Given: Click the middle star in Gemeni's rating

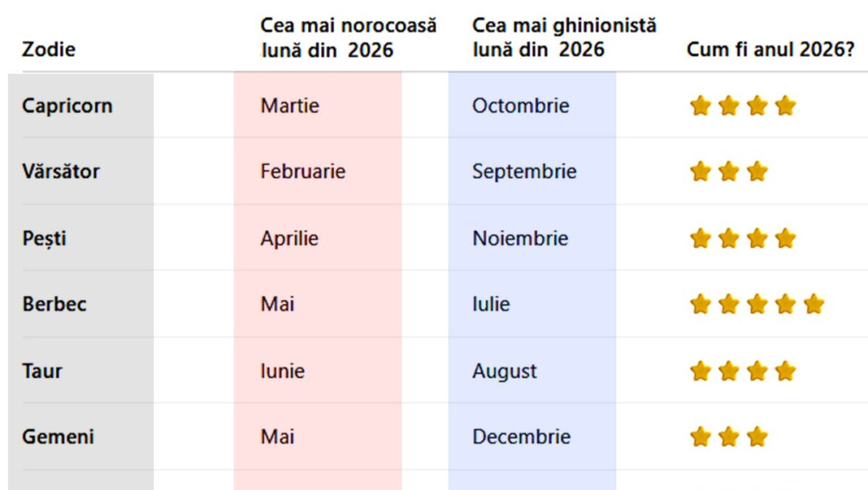Looking at the screenshot, I should point(729,437).
